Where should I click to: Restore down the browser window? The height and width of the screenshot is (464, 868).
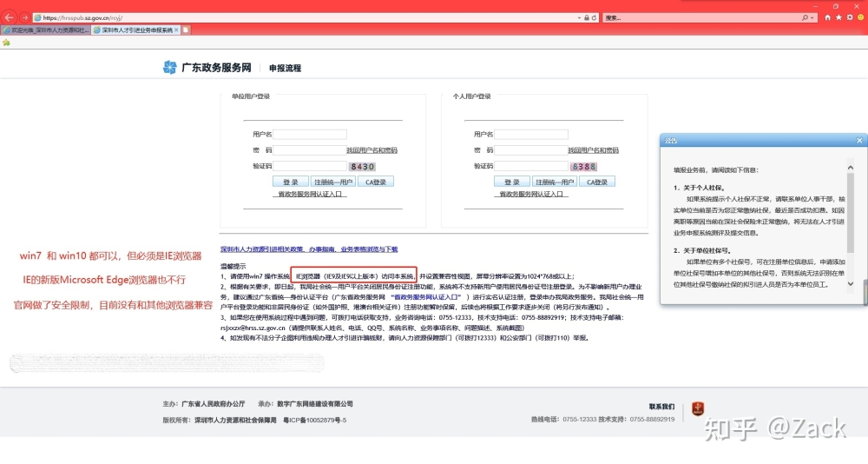[x=836, y=5]
